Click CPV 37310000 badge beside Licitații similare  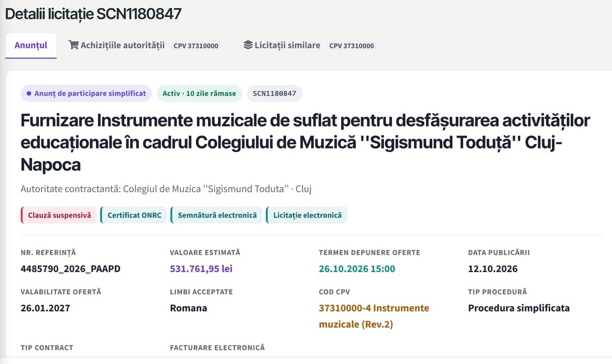(351, 46)
